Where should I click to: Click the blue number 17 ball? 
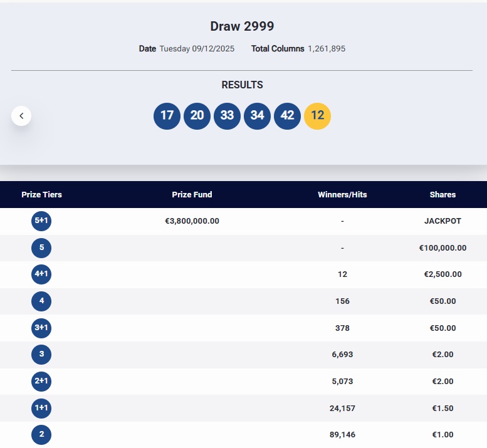167,116
